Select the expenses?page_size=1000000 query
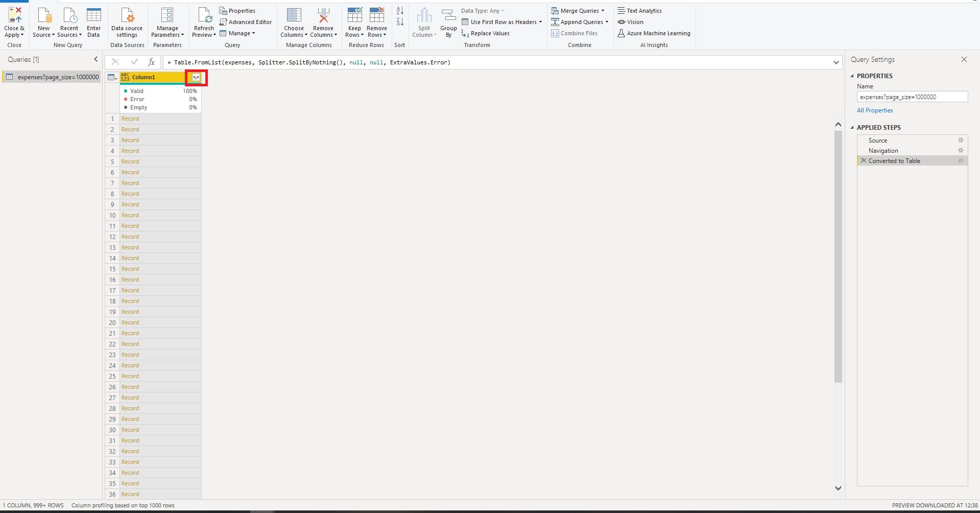 (x=52, y=77)
